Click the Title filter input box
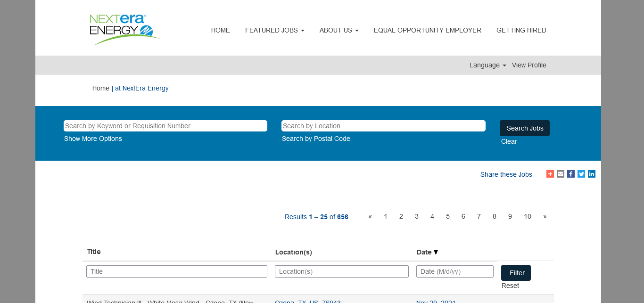644x303 pixels. (x=176, y=271)
